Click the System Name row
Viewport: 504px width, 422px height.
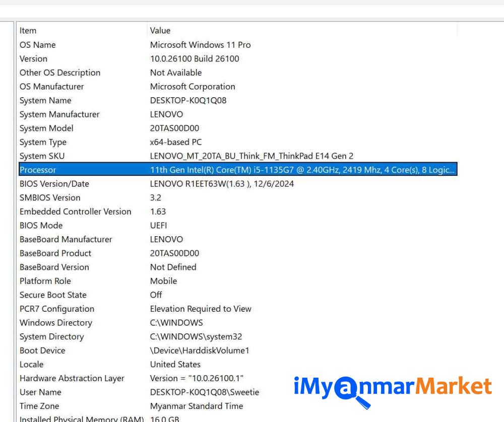45,101
